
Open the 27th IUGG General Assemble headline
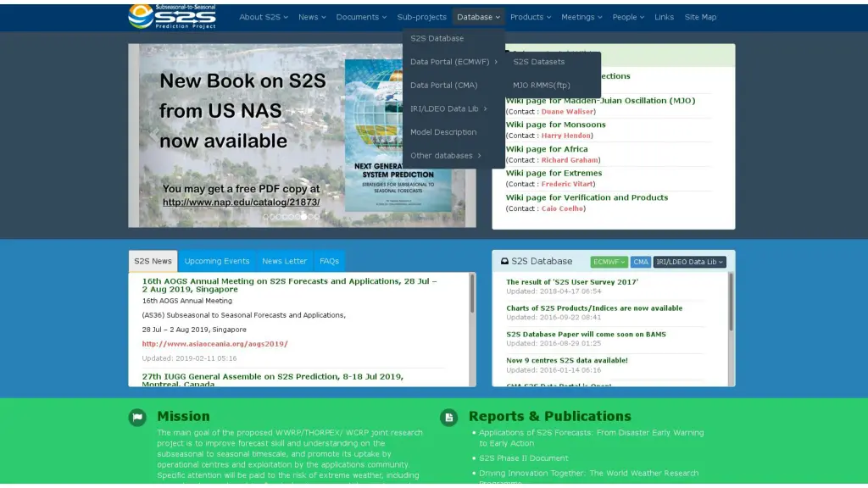272,380
